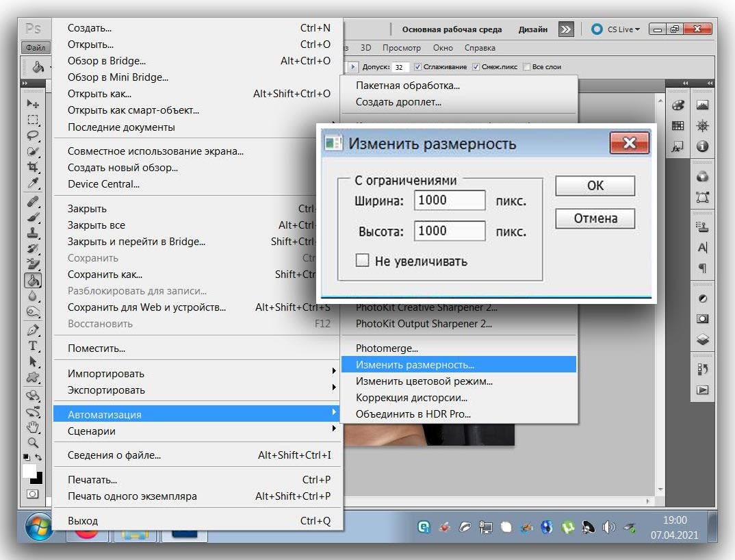Check the 'Не увеличивать' checkbox
The width and height of the screenshot is (735, 560).
click(x=362, y=260)
